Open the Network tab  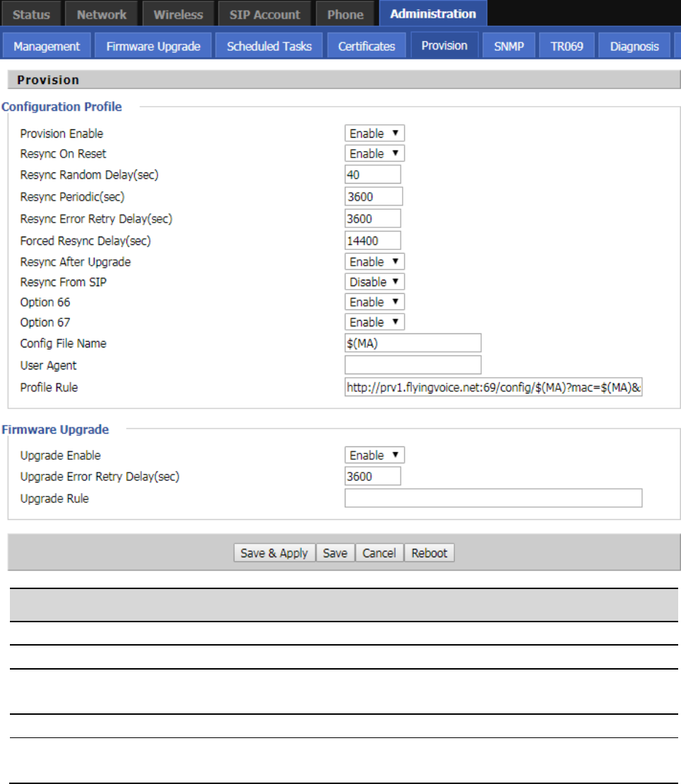(x=102, y=14)
